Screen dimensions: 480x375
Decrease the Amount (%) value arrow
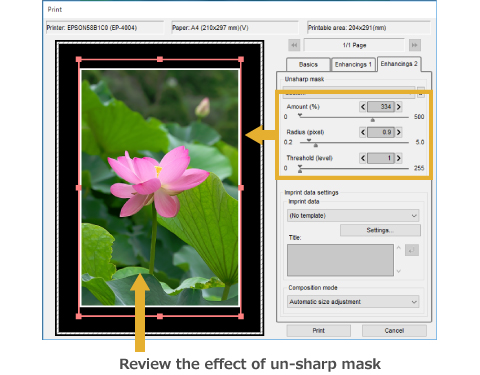point(363,107)
